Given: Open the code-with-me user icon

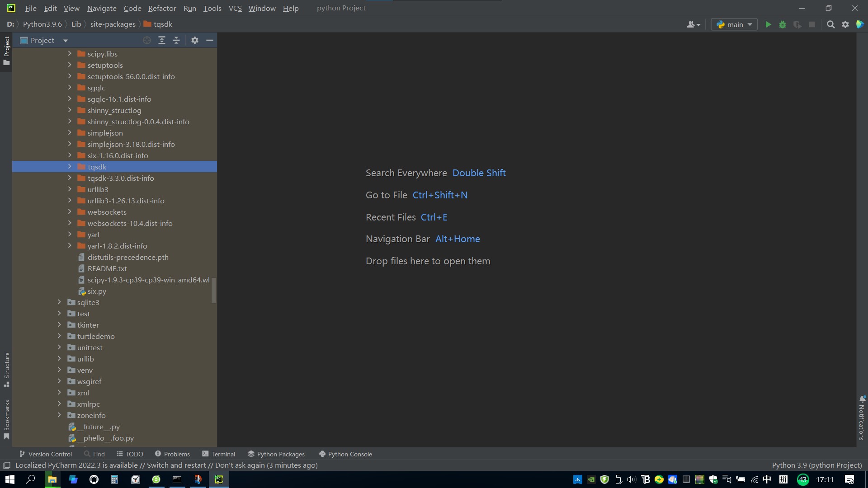Looking at the screenshot, I should [693, 24].
